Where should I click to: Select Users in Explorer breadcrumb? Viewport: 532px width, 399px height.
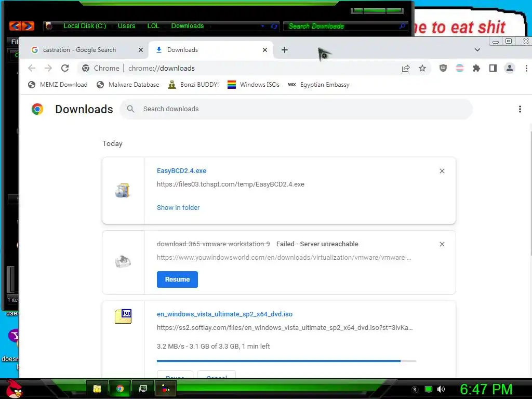(x=127, y=26)
